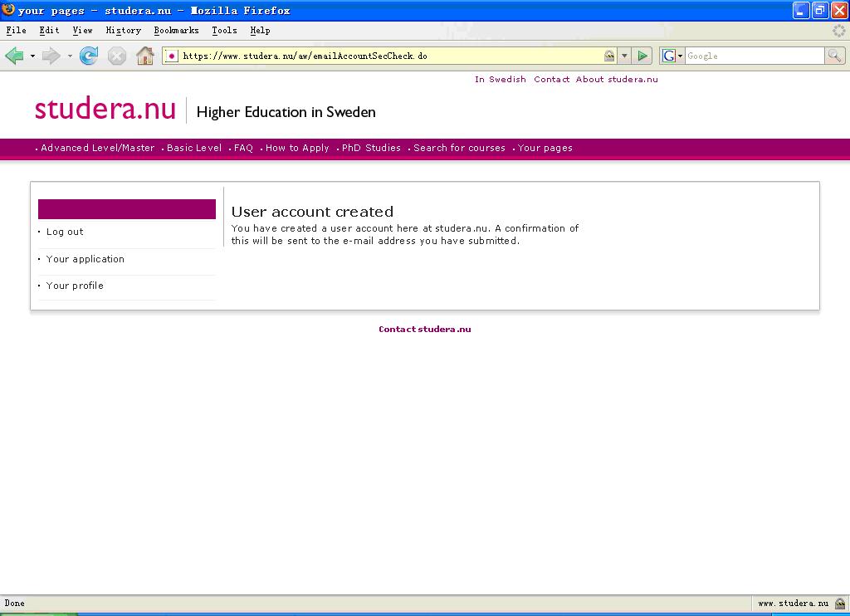
Task: Click the Firefox logo in the title bar
Action: [8, 10]
